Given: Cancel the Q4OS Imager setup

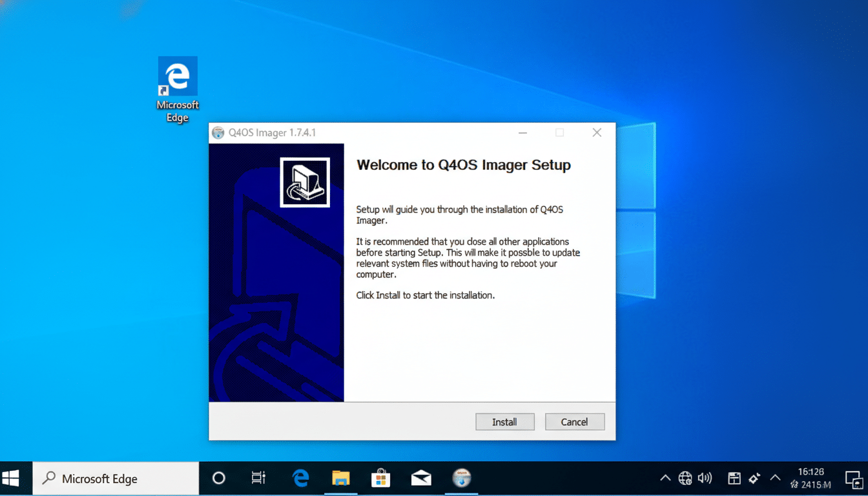Looking at the screenshot, I should click(574, 422).
